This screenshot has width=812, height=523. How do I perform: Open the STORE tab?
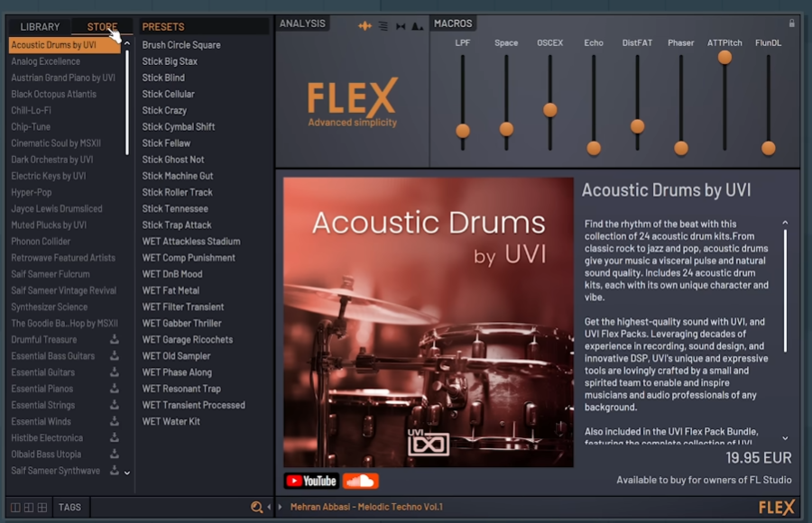click(102, 27)
